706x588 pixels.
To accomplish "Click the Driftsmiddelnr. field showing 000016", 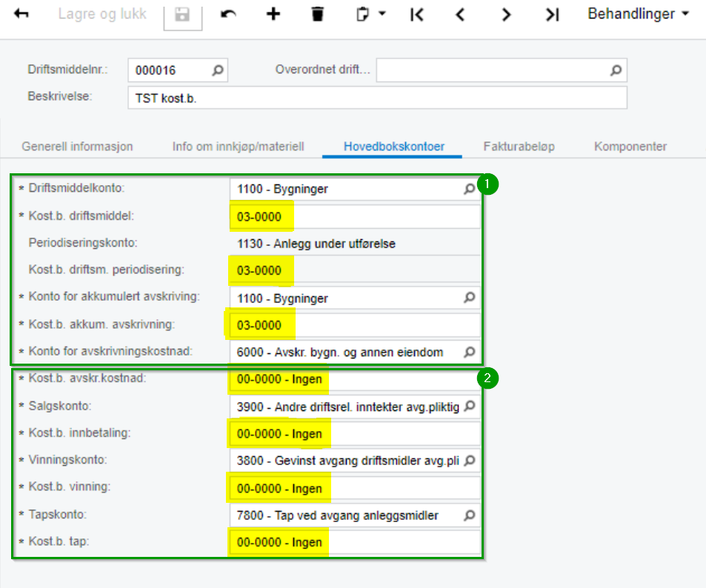I will [x=177, y=70].
